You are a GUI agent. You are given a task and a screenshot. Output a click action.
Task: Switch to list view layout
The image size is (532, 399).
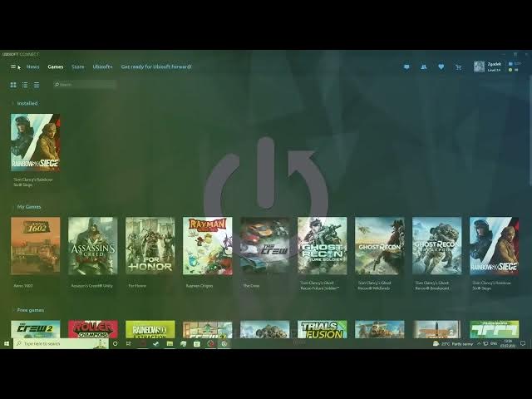[x=25, y=85]
